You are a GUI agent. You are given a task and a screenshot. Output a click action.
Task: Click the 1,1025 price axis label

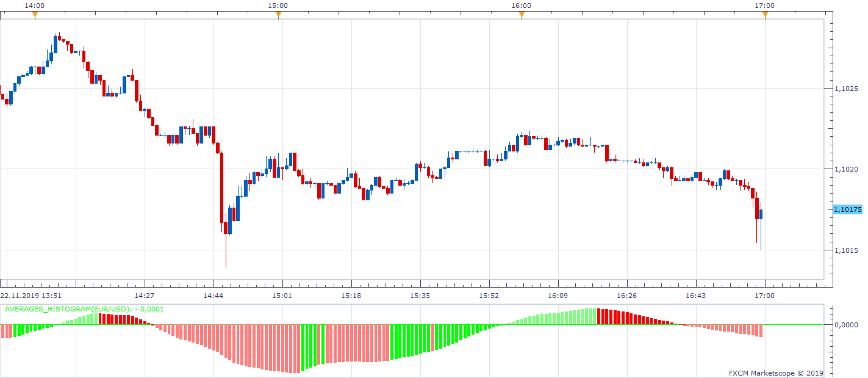point(847,89)
